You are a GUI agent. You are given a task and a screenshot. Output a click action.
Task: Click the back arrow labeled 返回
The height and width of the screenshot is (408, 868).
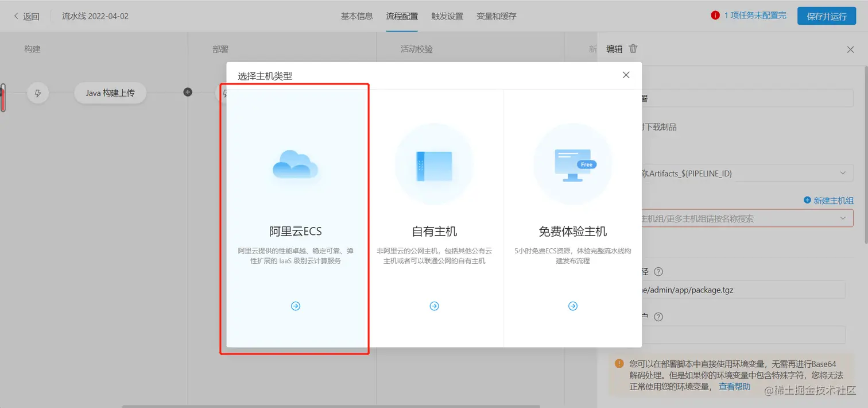(26, 16)
